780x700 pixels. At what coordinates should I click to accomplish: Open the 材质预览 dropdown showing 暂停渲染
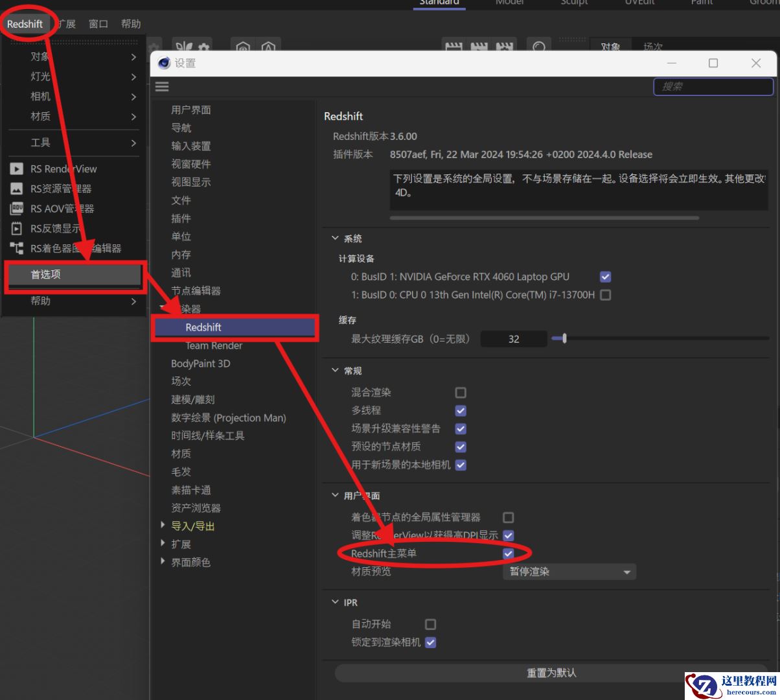pyautogui.click(x=568, y=572)
